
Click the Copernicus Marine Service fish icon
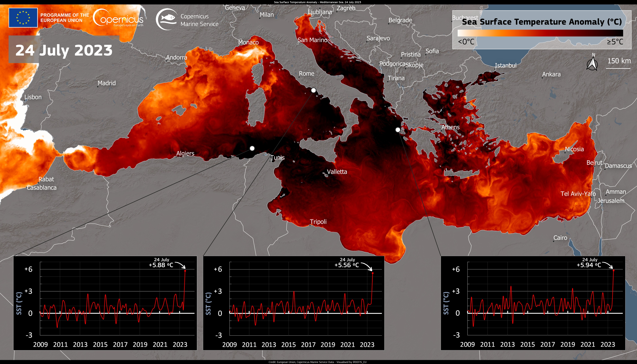(168, 17)
